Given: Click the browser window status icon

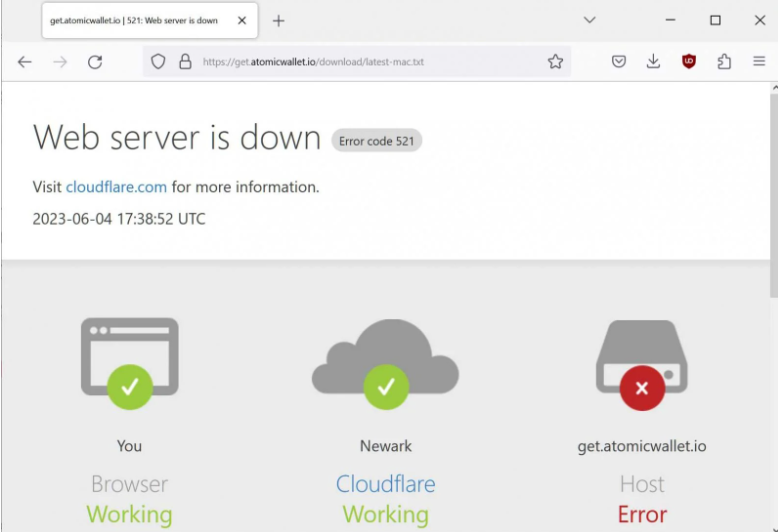Looking at the screenshot, I should point(130,363).
